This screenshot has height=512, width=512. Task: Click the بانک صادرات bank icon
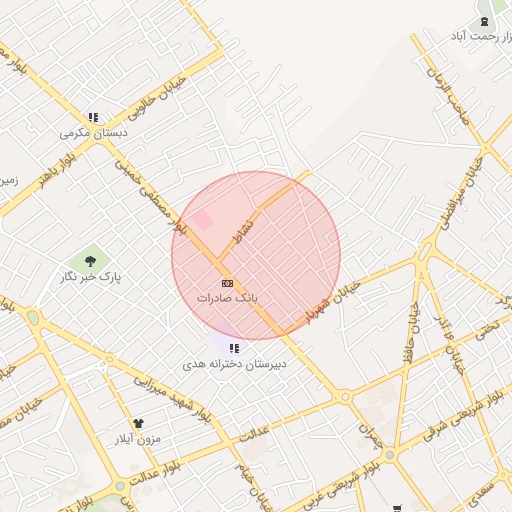[x=227, y=283]
